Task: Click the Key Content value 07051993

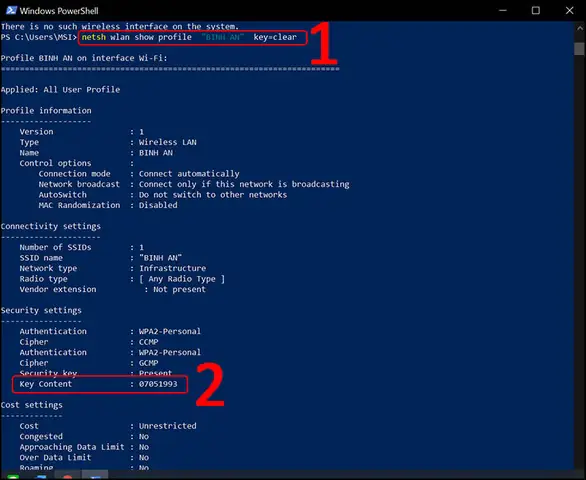Action: click(x=158, y=384)
